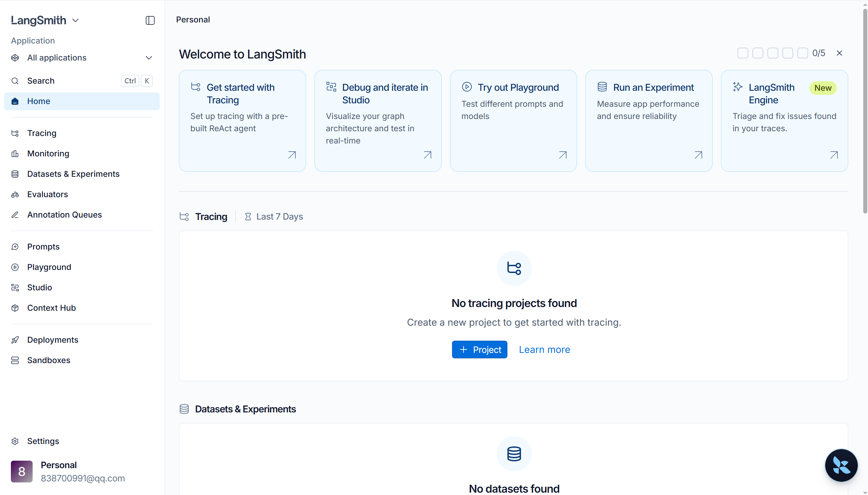Click the blue + Project button

click(480, 349)
